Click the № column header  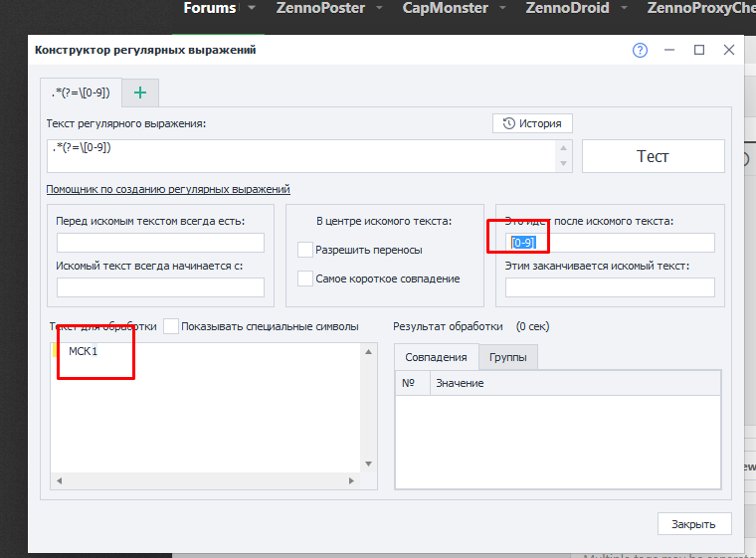[x=413, y=383]
